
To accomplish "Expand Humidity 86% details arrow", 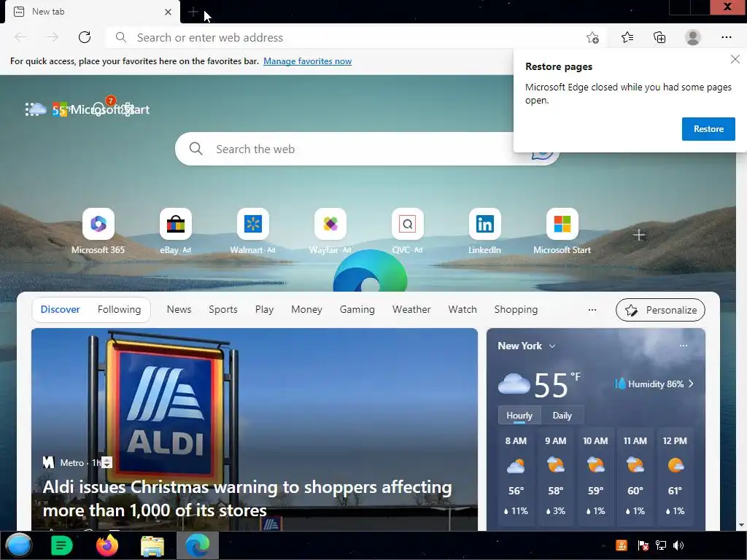I will pyautogui.click(x=691, y=384).
